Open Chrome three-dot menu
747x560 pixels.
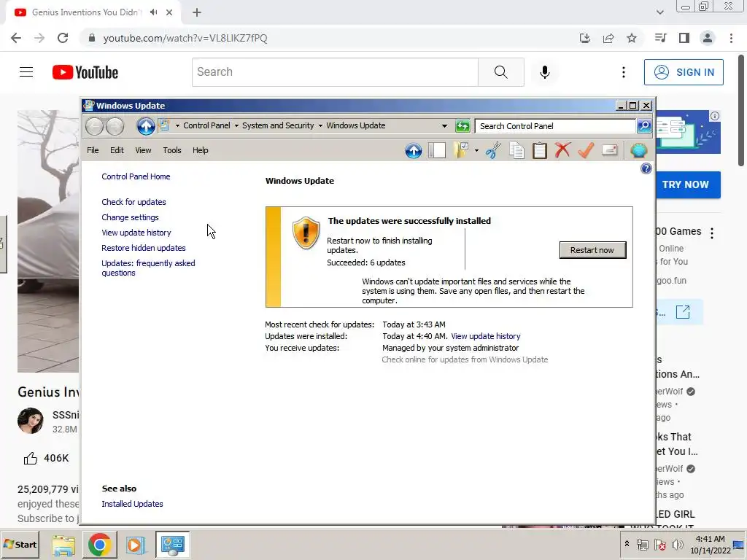pos(731,38)
